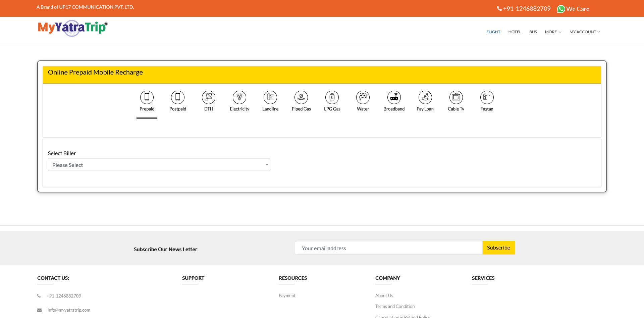This screenshot has width=644, height=318.
Task: Click the Subscribe button
Action: [499, 248]
